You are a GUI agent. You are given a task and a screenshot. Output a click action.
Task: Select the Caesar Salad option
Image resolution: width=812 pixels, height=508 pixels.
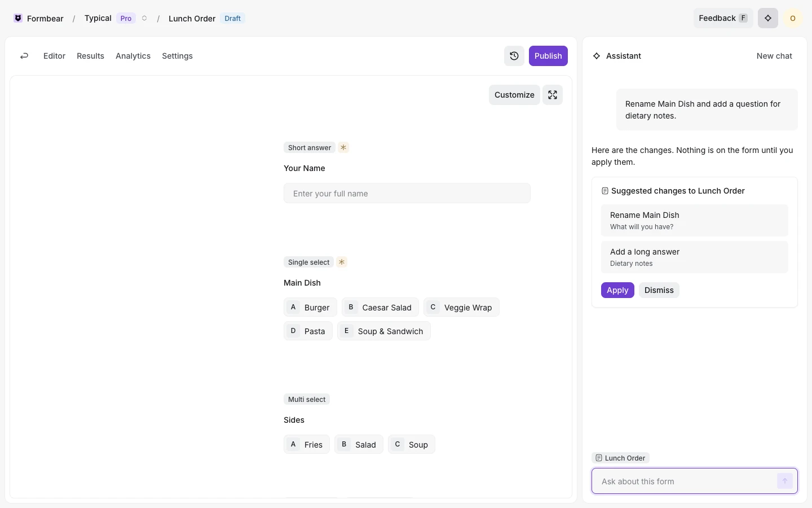click(380, 307)
